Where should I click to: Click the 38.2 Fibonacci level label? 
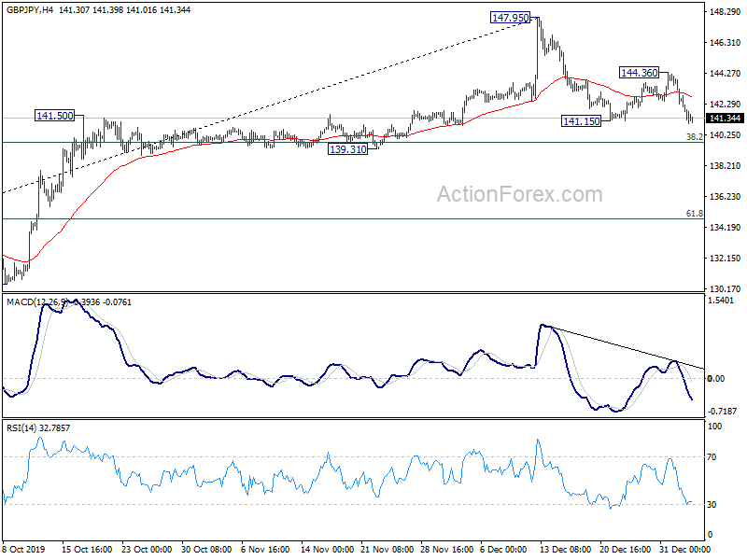(694, 137)
